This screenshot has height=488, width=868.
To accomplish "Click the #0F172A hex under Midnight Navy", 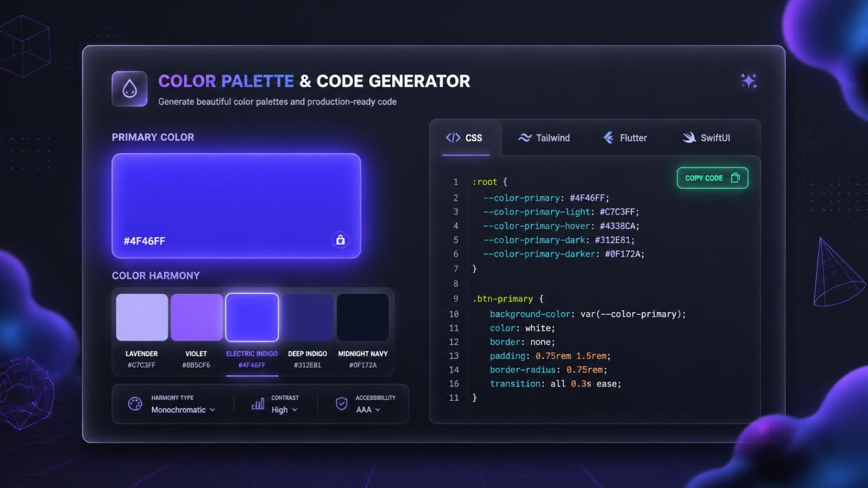I will tap(363, 365).
